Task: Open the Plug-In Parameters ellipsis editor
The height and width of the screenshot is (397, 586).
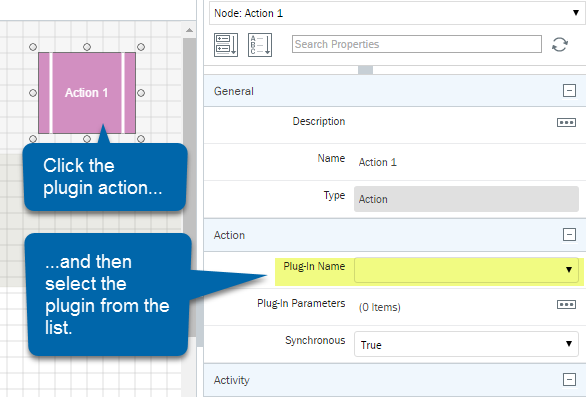Action: pyautogui.click(x=566, y=304)
